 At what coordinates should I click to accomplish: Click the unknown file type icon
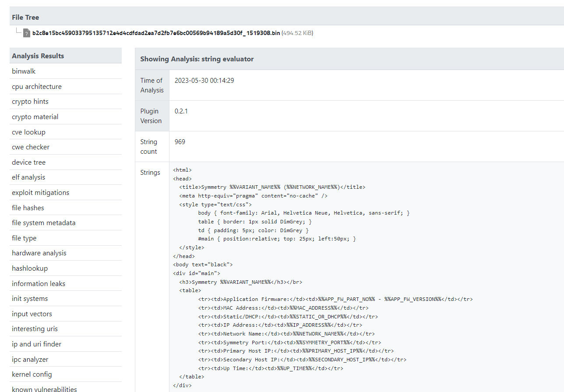26,33
